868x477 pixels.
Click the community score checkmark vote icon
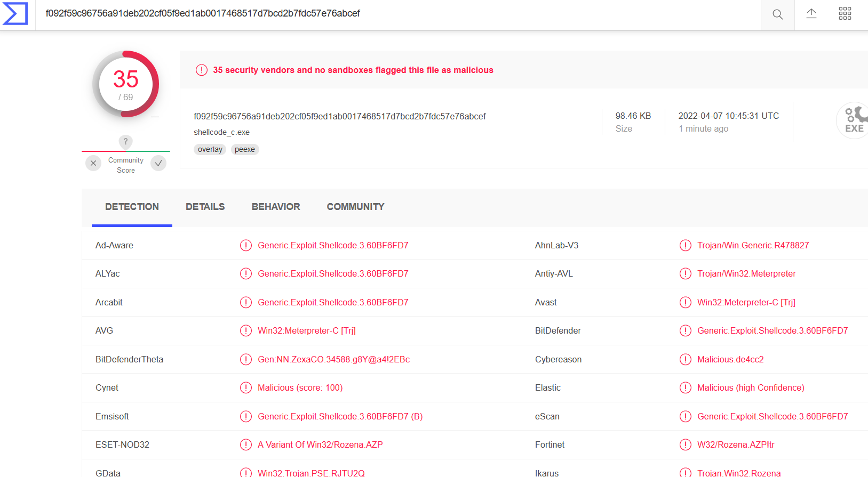pos(158,163)
